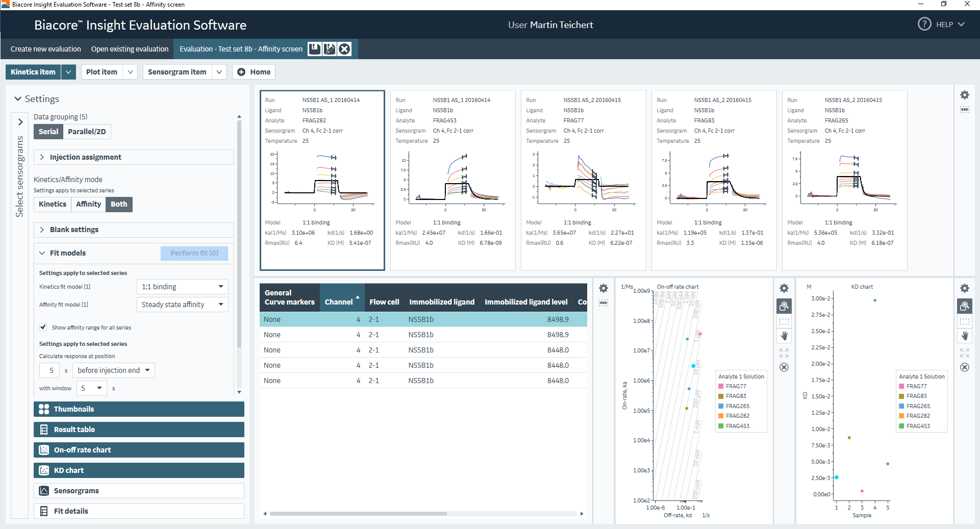This screenshot has width=980, height=529.
Task: Switch to Create new evaluation tab
Action: pos(46,49)
